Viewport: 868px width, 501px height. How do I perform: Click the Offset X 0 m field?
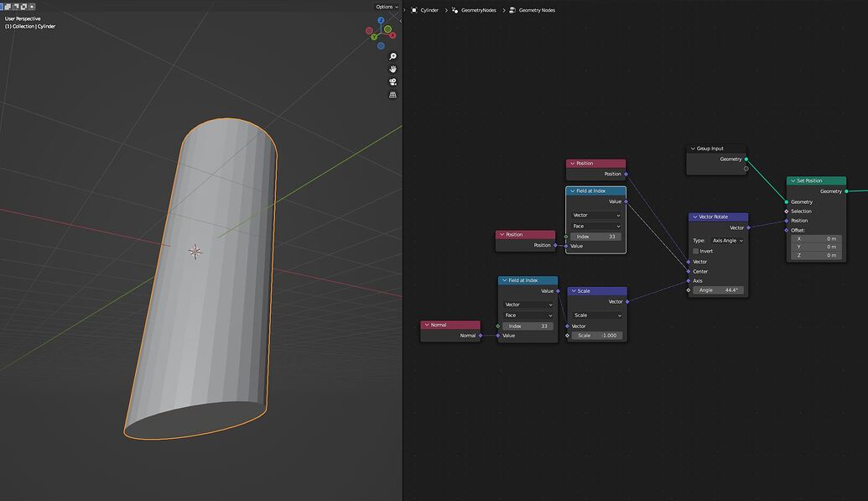(817, 239)
